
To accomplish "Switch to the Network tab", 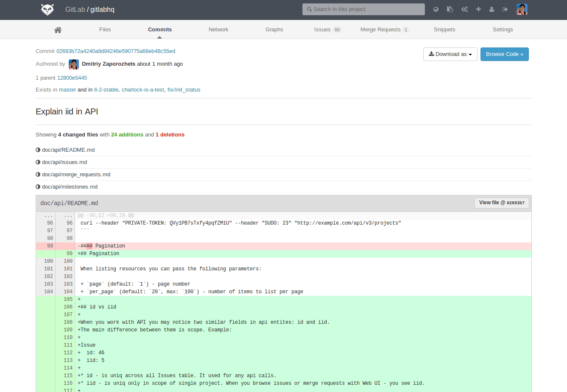I will coord(218,30).
